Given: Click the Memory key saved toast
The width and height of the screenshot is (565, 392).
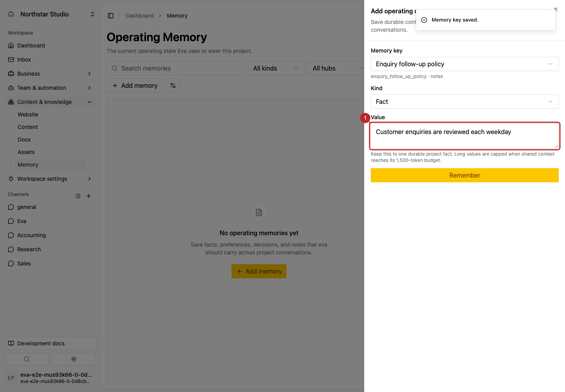Looking at the screenshot, I should 486,20.
